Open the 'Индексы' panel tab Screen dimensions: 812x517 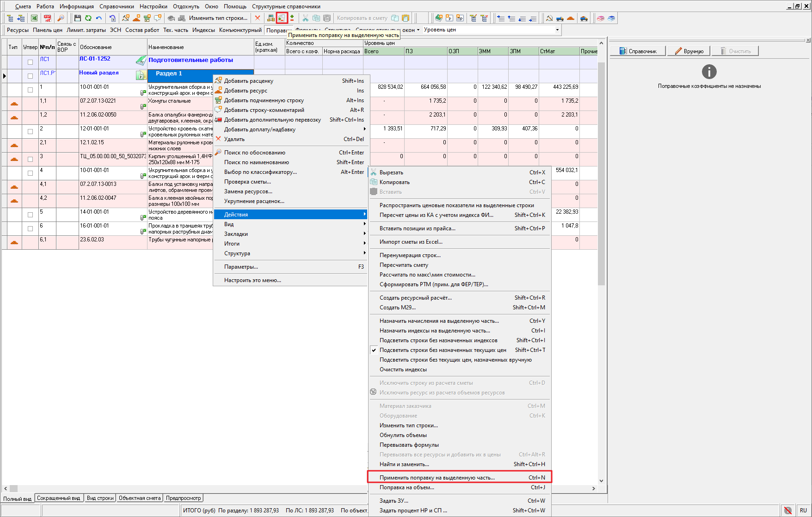tap(203, 30)
